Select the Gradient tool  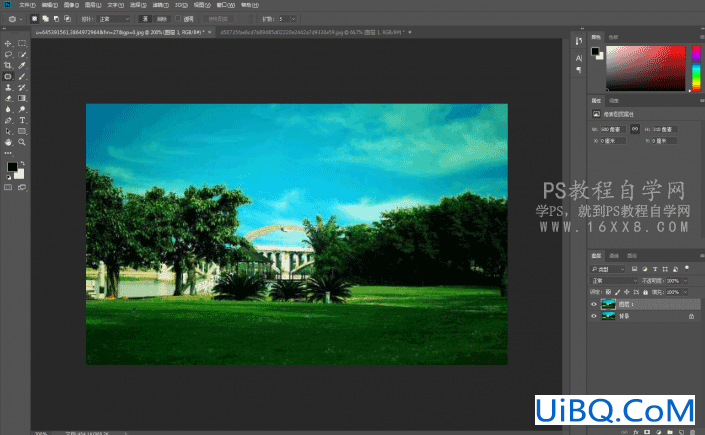click(22, 98)
